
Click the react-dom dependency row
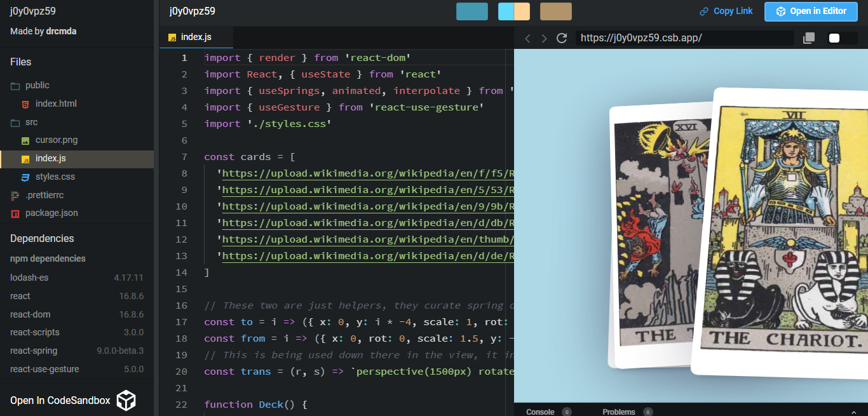coord(77,314)
